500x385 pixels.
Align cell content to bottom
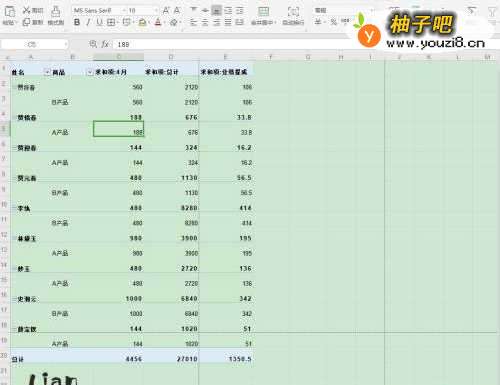tap(216, 10)
